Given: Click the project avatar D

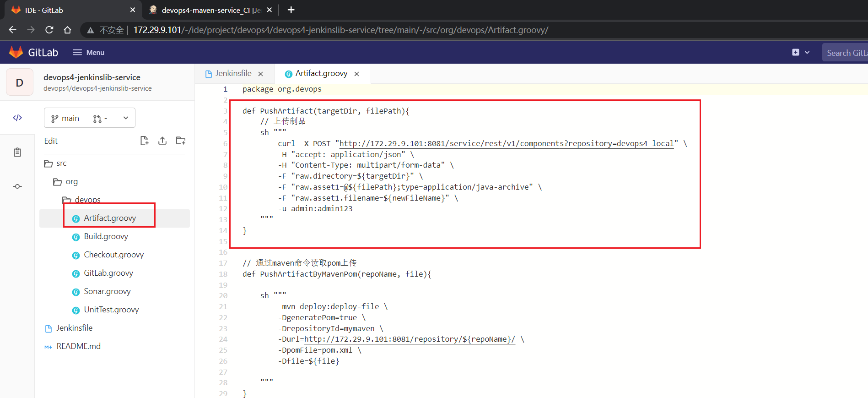Looking at the screenshot, I should (20, 82).
